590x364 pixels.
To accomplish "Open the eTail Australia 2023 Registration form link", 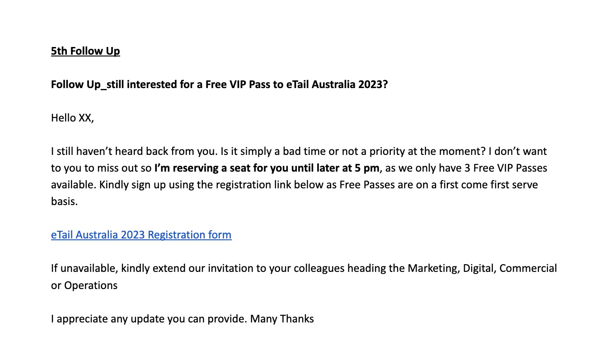I will 141,235.
